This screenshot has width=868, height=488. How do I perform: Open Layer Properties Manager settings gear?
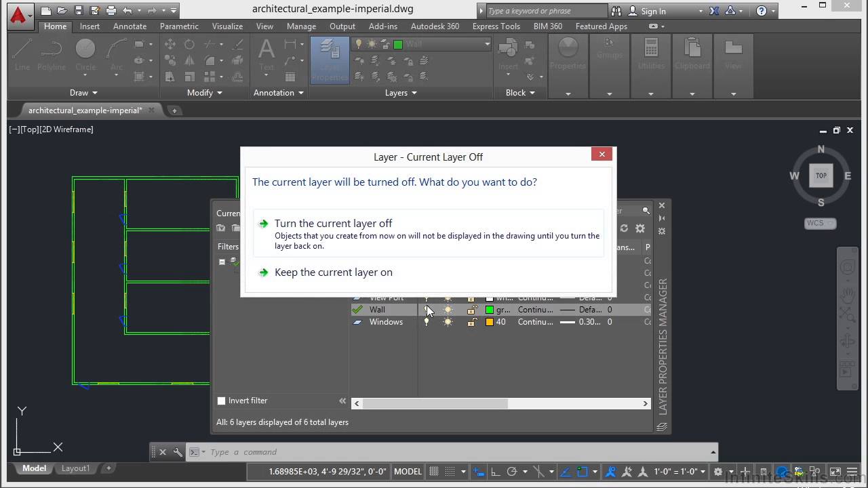coord(639,228)
